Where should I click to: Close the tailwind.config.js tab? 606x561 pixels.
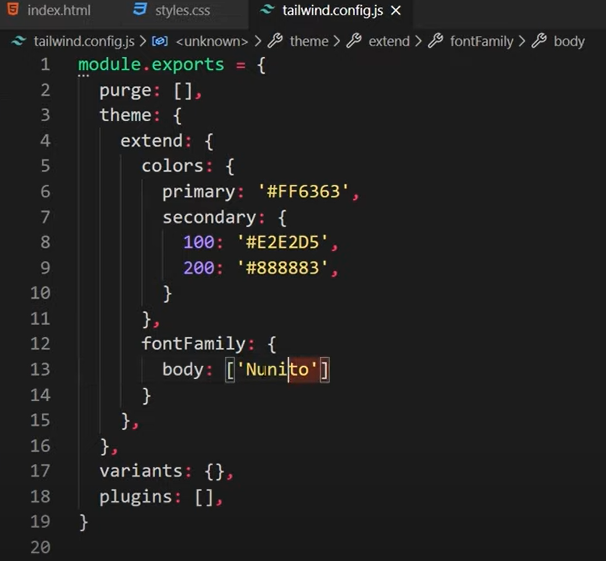(396, 11)
